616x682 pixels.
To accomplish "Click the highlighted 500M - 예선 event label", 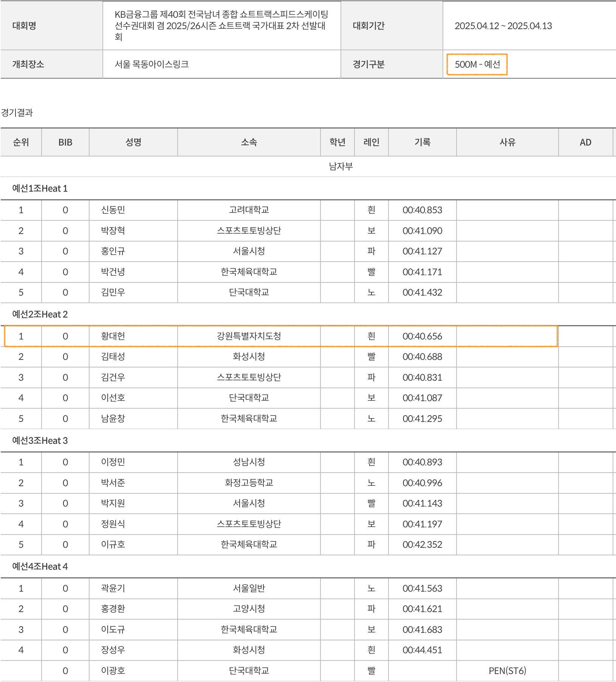I will [477, 64].
